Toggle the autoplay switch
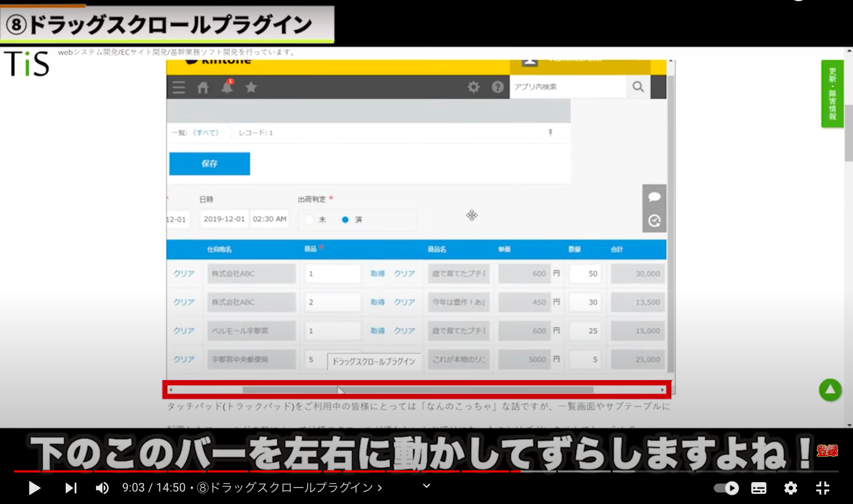This screenshot has height=504, width=853. coord(726,488)
